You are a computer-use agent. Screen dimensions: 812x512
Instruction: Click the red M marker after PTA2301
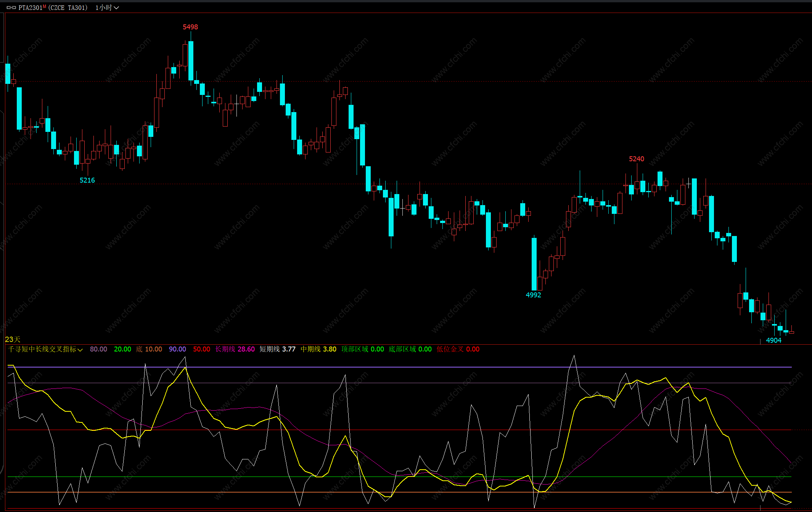coord(45,6)
